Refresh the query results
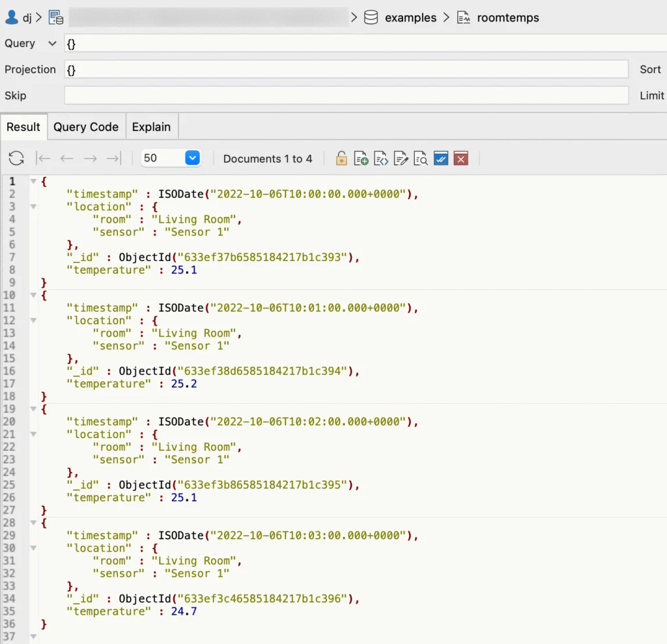Viewport: 667px width, 644px height. (x=16, y=158)
